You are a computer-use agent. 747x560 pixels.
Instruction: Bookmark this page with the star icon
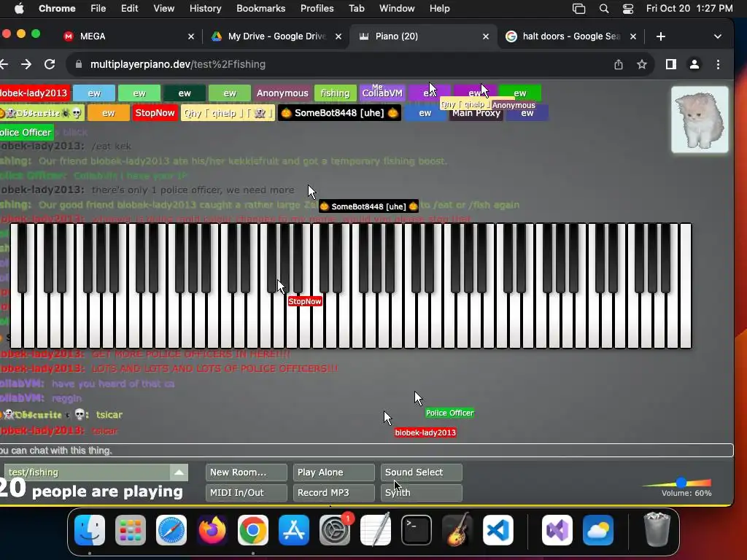642,64
